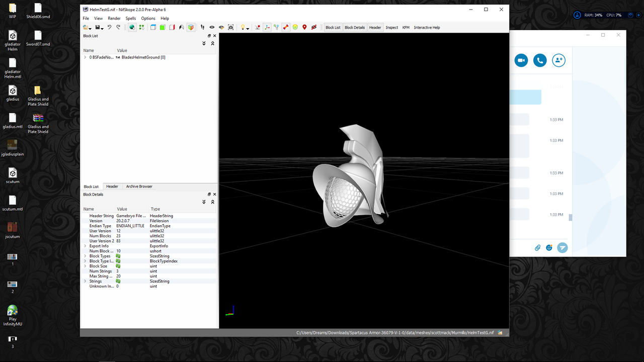Toggle the show axes icon
Viewport: 644px width, 362px height.
click(x=267, y=27)
